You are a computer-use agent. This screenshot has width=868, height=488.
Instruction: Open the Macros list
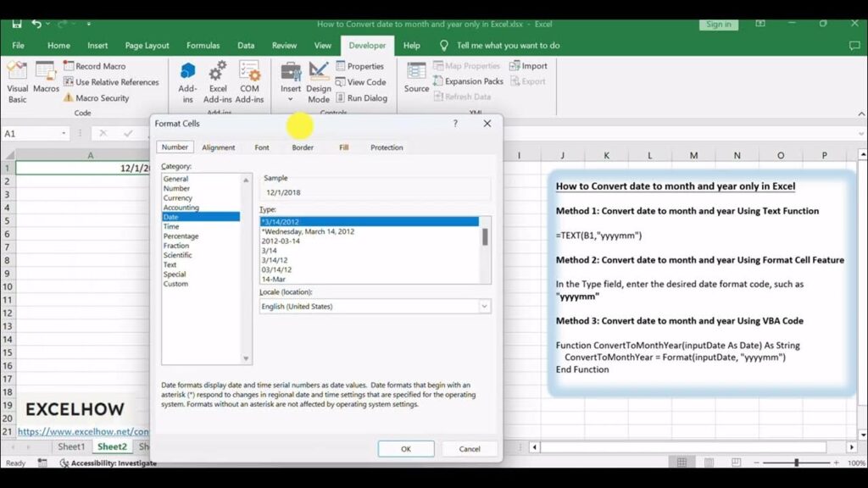[x=46, y=77]
